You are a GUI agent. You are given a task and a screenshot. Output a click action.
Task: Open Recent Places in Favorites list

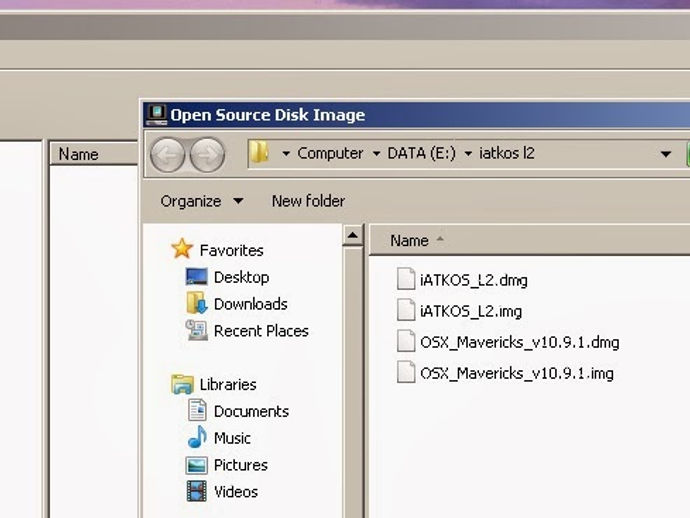click(x=261, y=331)
